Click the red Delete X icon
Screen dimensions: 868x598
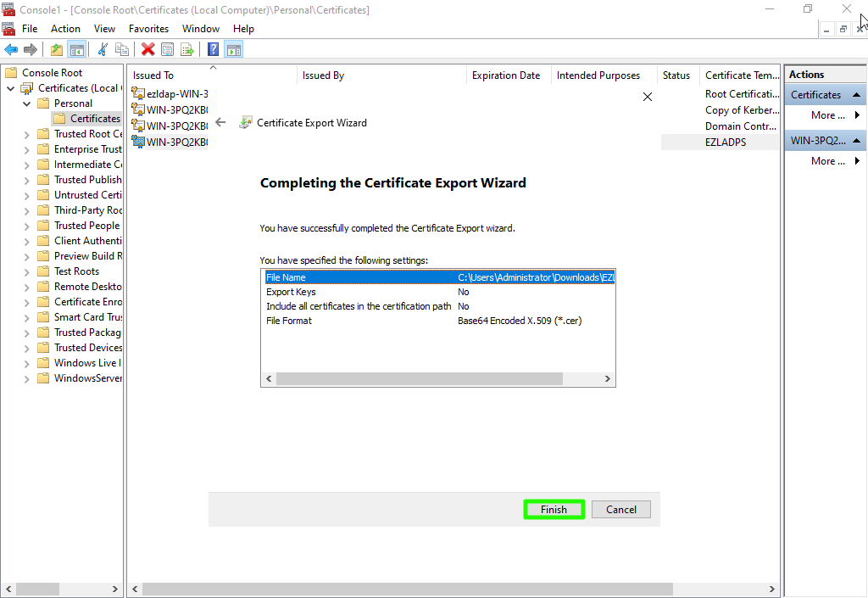(148, 50)
